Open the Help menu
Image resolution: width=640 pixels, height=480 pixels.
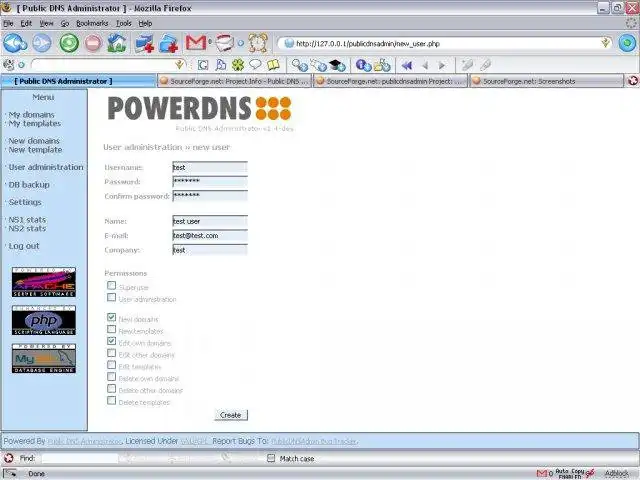145,23
